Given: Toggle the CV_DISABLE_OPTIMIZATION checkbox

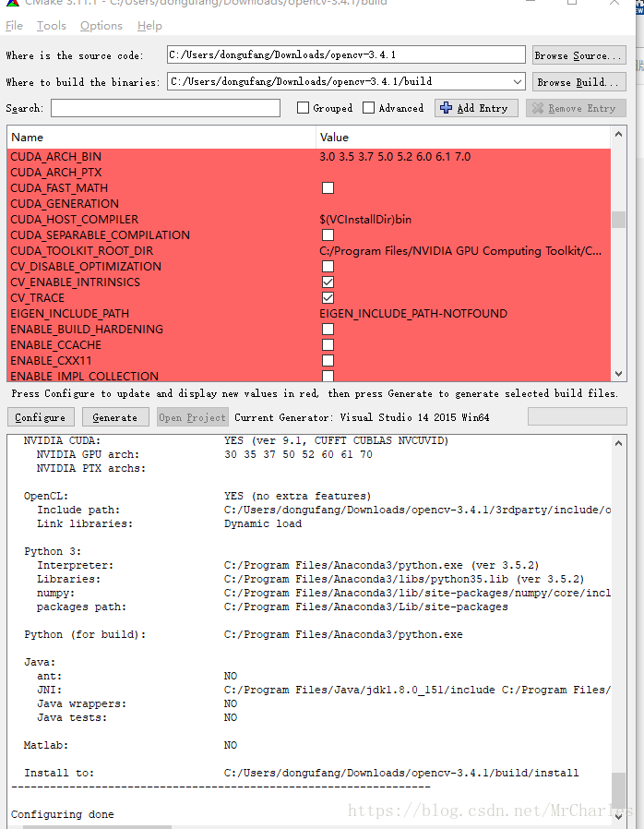Looking at the screenshot, I should [328, 267].
